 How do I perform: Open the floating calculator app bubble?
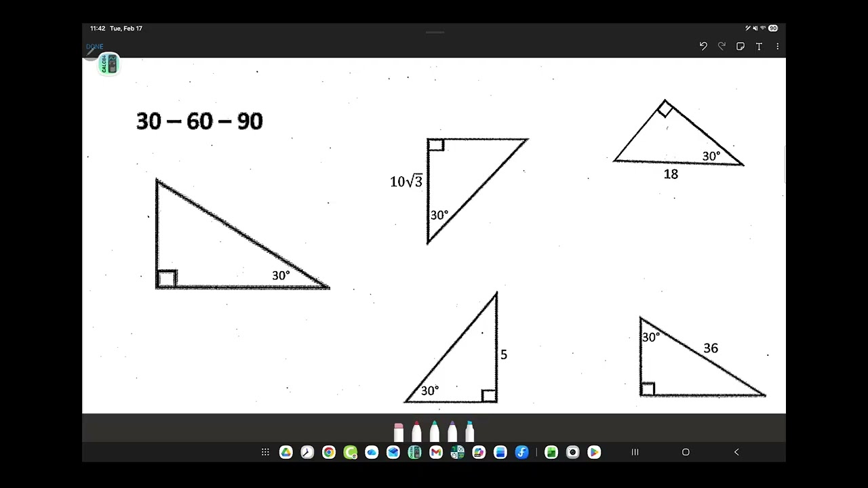109,64
